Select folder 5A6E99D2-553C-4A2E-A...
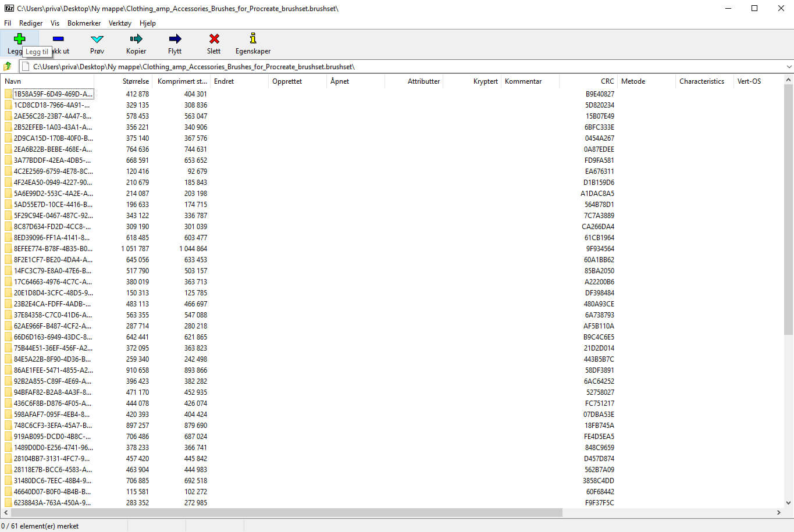This screenshot has width=794, height=532. point(53,194)
